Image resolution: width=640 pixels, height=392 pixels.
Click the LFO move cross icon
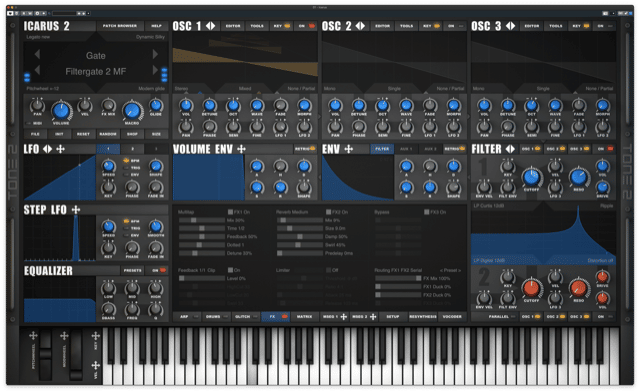(x=60, y=149)
